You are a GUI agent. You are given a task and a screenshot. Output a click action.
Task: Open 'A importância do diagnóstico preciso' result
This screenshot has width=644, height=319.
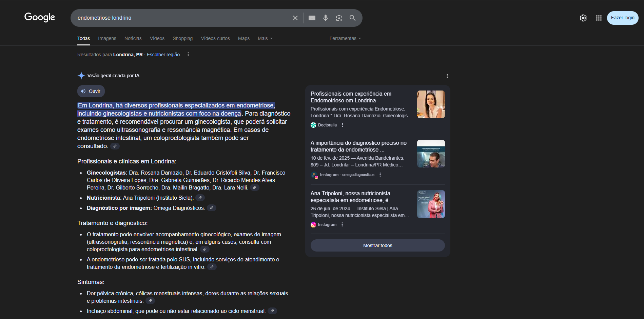[358, 146]
